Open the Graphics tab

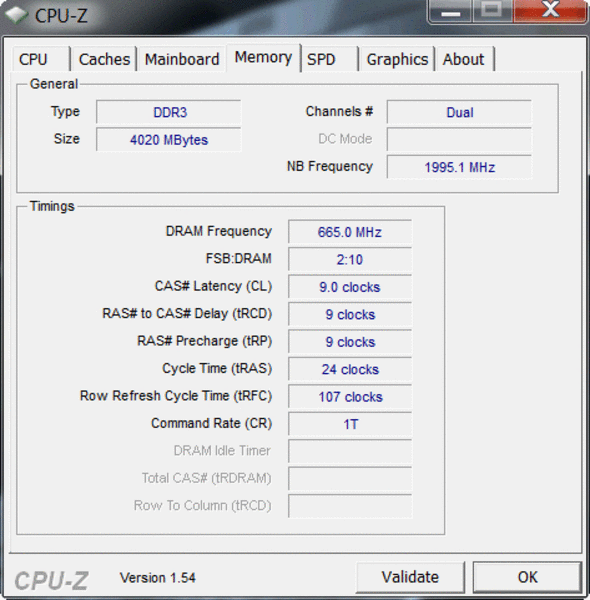click(397, 59)
